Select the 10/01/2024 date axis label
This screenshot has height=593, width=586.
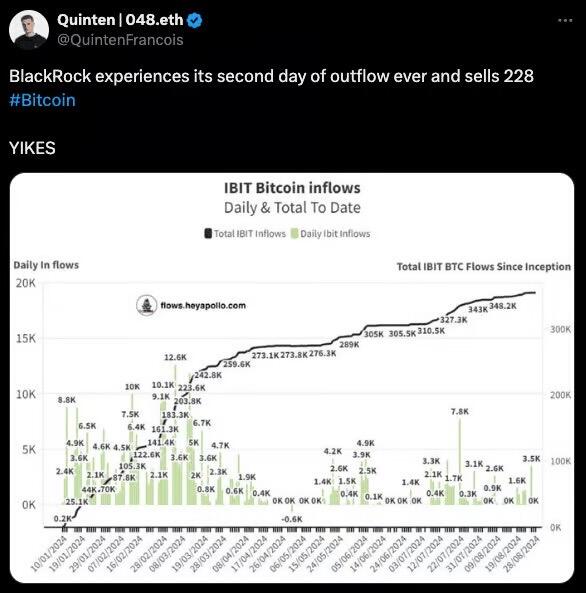(x=50, y=553)
